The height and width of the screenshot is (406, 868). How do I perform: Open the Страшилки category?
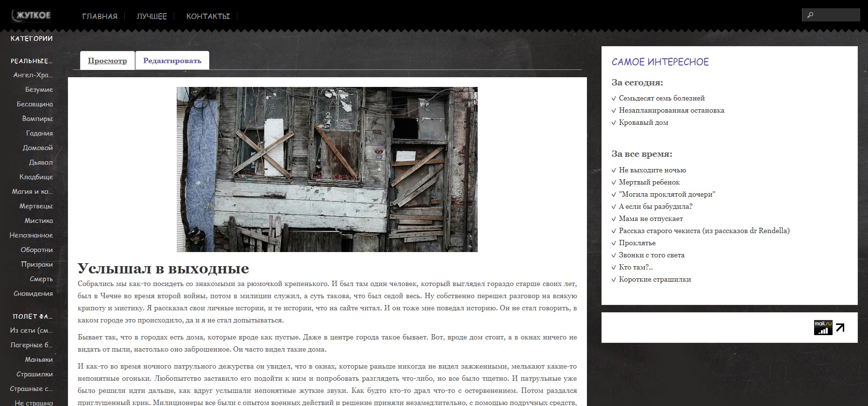[x=35, y=374]
